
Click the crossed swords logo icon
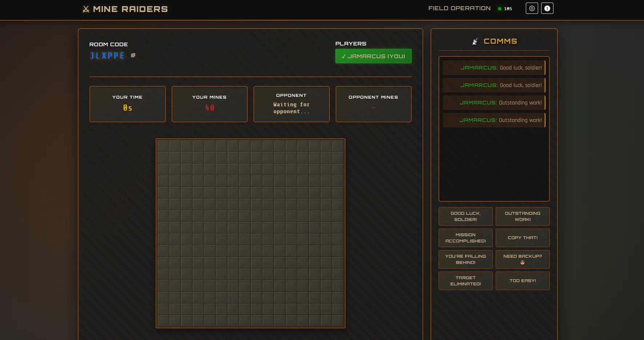tap(86, 9)
